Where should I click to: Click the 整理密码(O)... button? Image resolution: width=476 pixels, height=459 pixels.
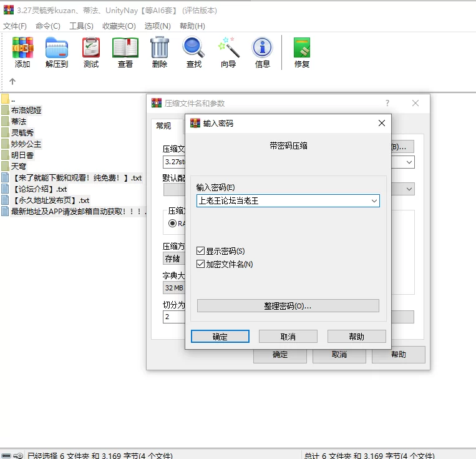[288, 306]
